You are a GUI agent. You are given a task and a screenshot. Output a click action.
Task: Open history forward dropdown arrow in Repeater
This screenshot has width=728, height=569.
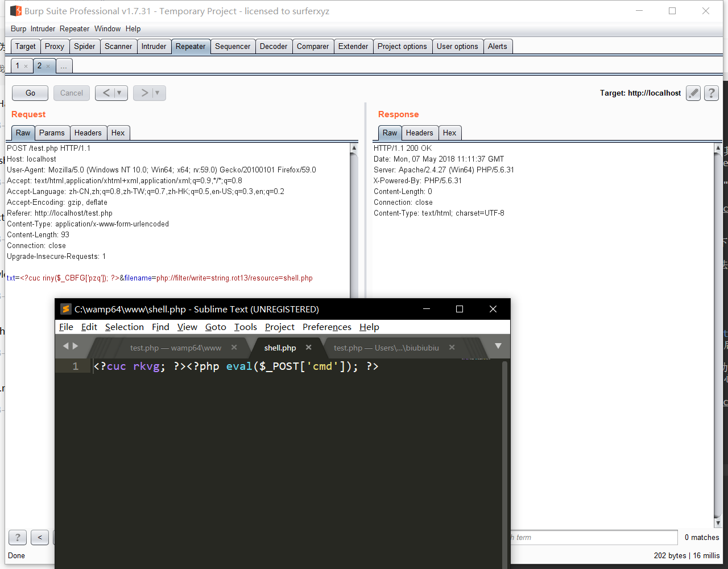(x=158, y=93)
